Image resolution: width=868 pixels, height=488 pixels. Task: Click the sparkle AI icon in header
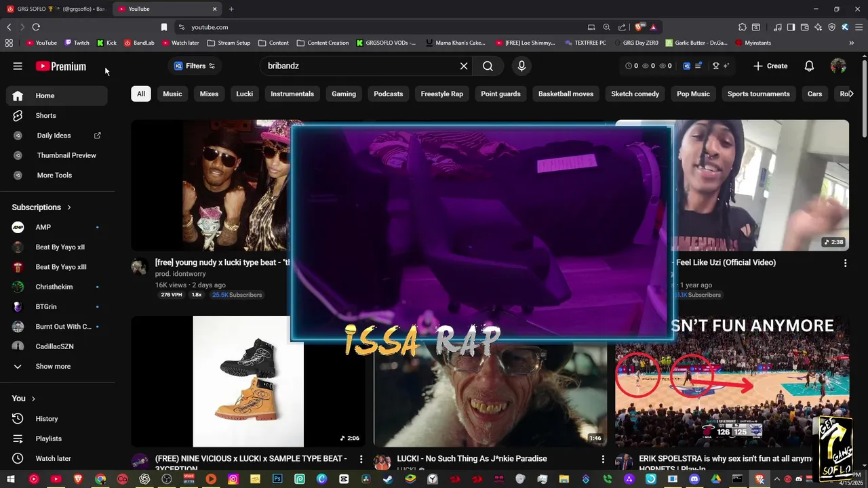726,66
